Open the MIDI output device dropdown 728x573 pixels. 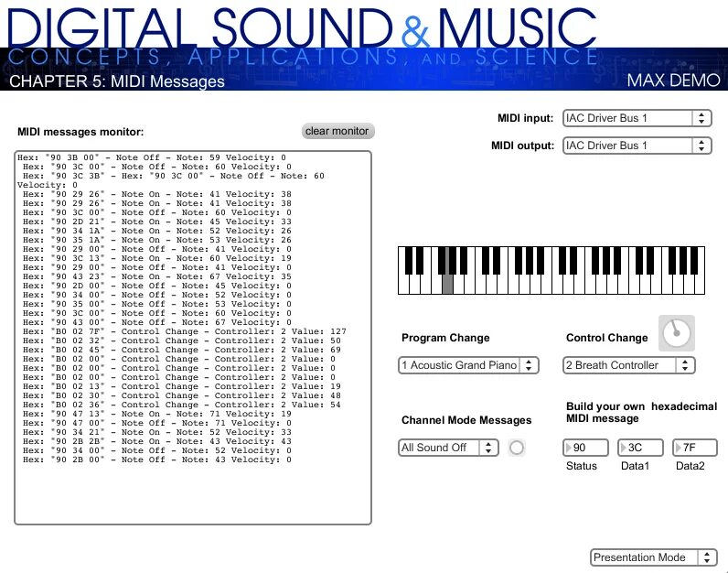[x=637, y=146]
